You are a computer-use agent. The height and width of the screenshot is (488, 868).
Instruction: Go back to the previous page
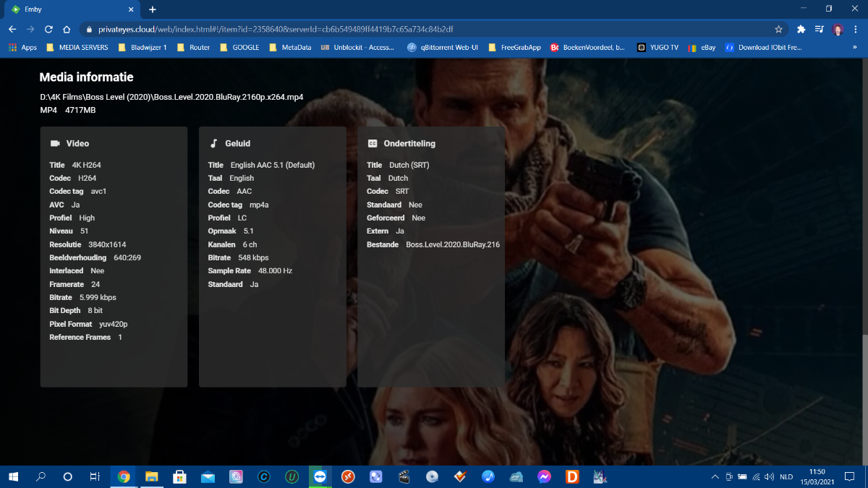12,30
